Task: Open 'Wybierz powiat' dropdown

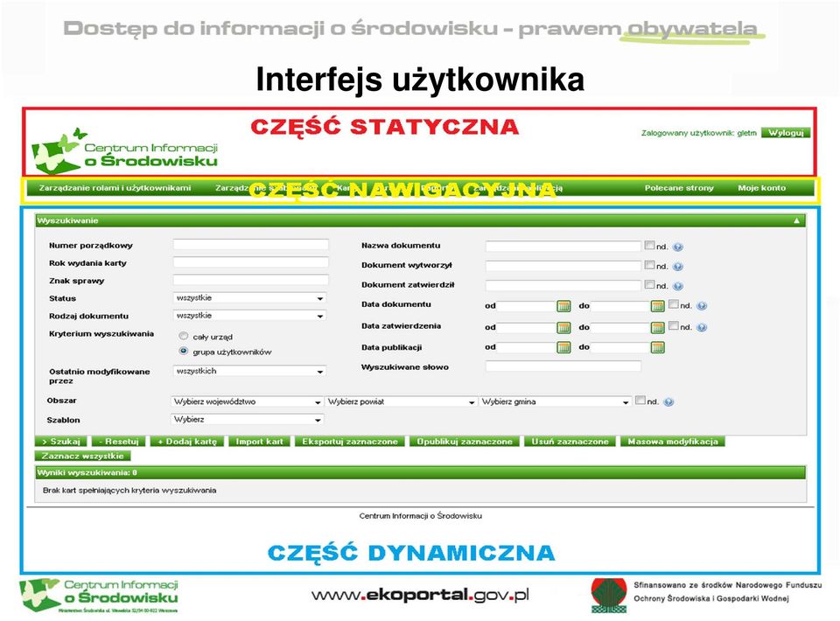Action: (401, 401)
